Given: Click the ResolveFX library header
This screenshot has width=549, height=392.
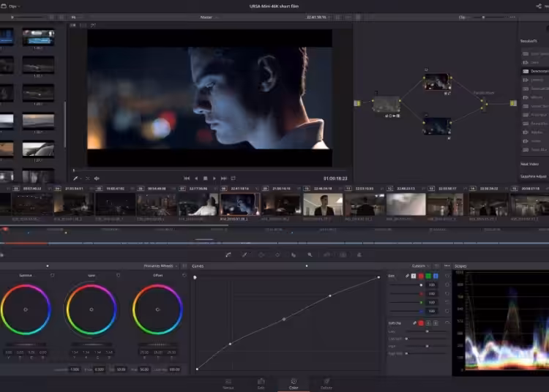Looking at the screenshot, I should (529, 41).
